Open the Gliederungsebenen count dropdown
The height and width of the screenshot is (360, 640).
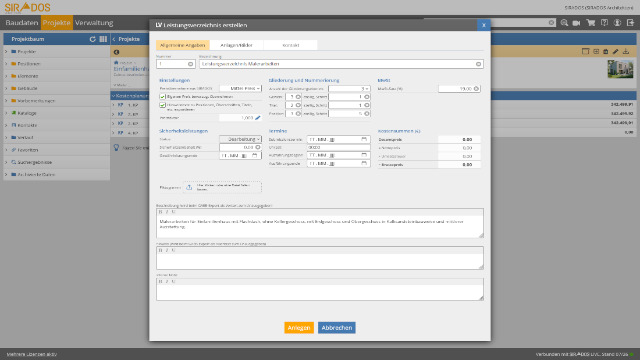(x=349, y=89)
